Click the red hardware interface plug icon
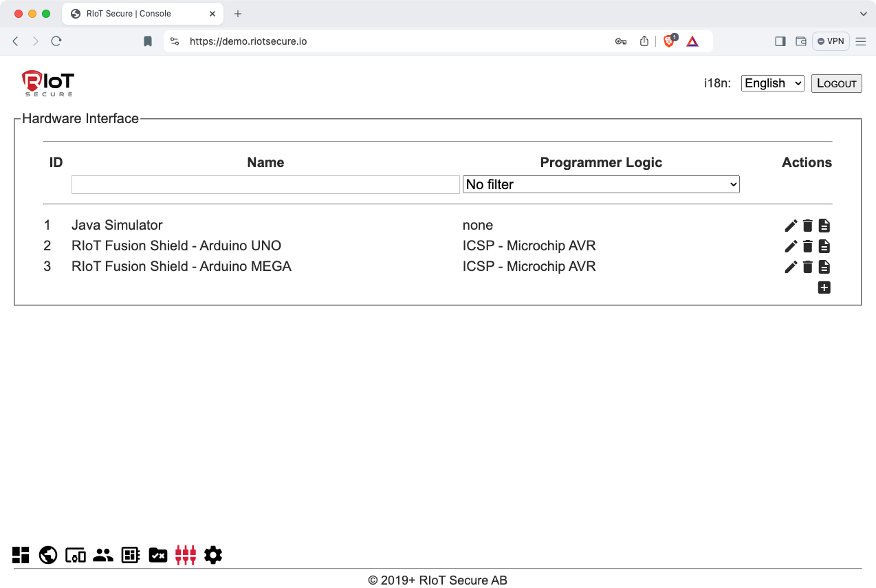876x588 pixels. pos(186,555)
